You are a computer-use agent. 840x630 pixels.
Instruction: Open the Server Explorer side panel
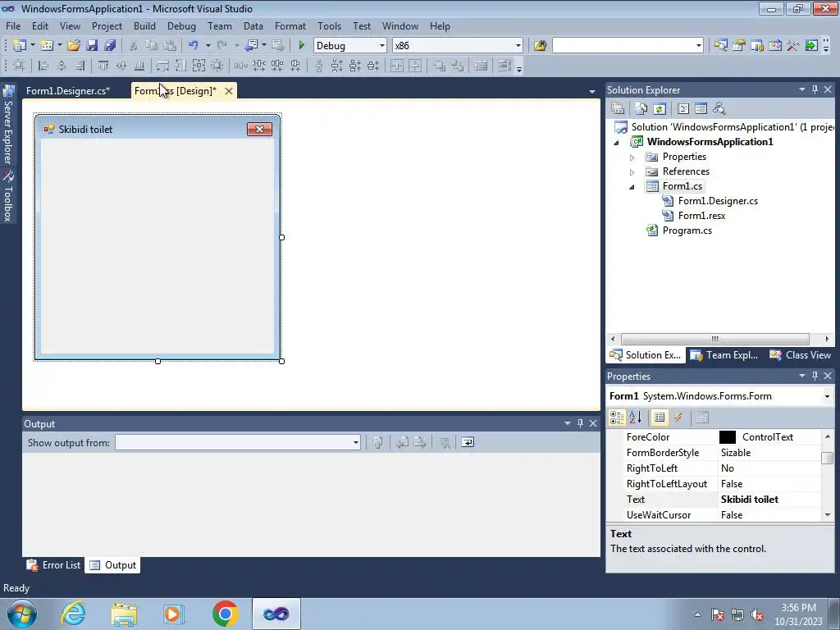coord(7,126)
